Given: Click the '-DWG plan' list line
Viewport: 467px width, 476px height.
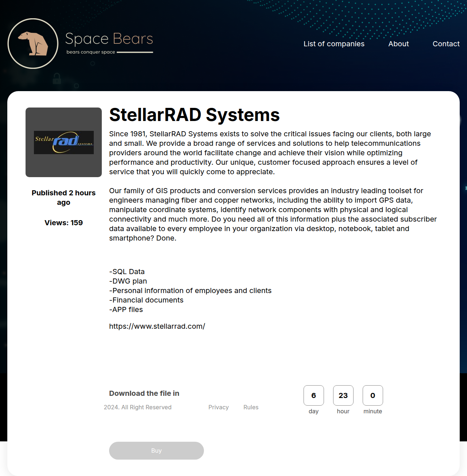Looking at the screenshot, I should click(128, 281).
